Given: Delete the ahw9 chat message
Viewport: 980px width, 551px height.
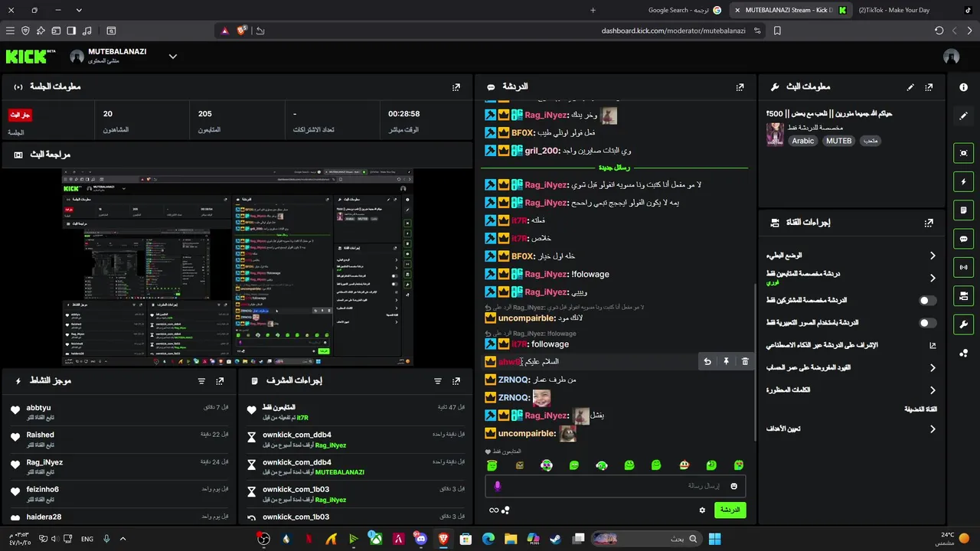Looking at the screenshot, I should point(745,361).
